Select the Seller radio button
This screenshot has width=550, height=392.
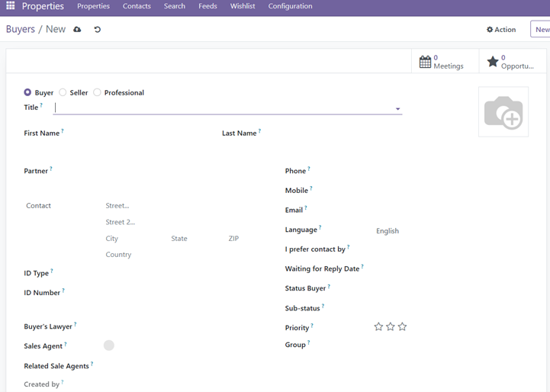click(63, 93)
